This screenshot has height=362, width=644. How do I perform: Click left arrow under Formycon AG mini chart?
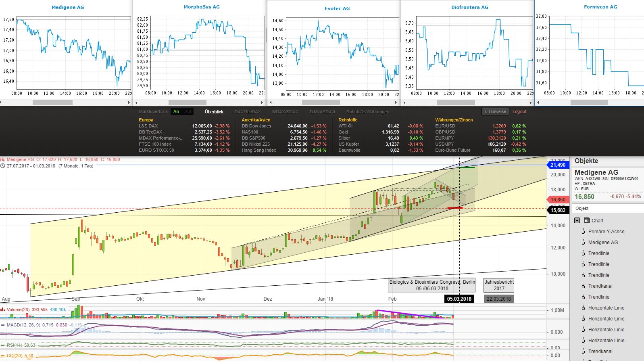(538, 103)
